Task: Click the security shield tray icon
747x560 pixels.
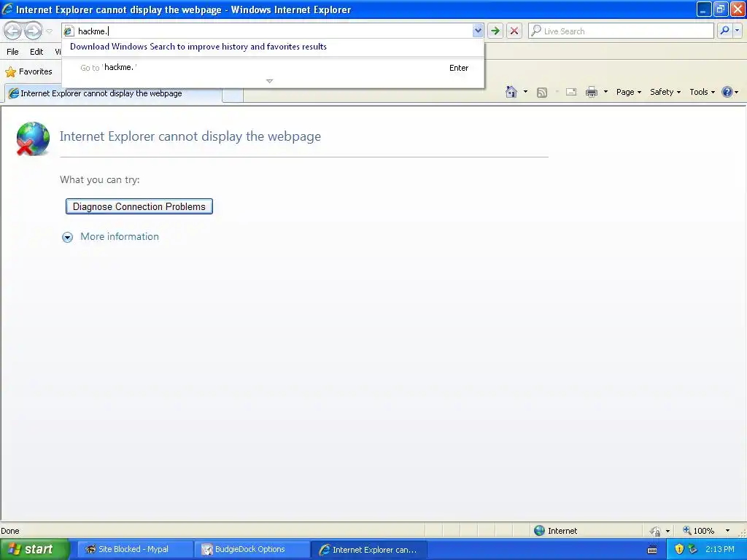Action: tap(679, 550)
